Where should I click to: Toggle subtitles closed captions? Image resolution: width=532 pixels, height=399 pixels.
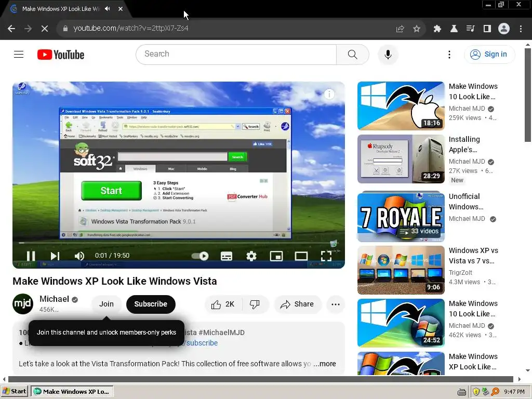(227, 256)
